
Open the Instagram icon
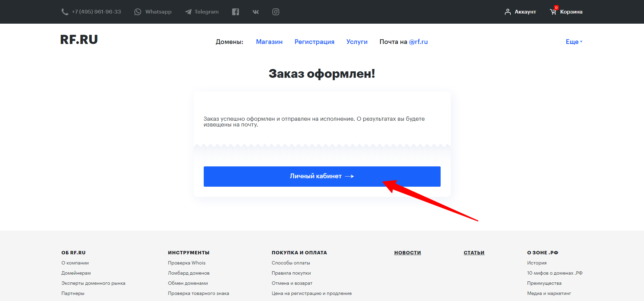point(276,12)
